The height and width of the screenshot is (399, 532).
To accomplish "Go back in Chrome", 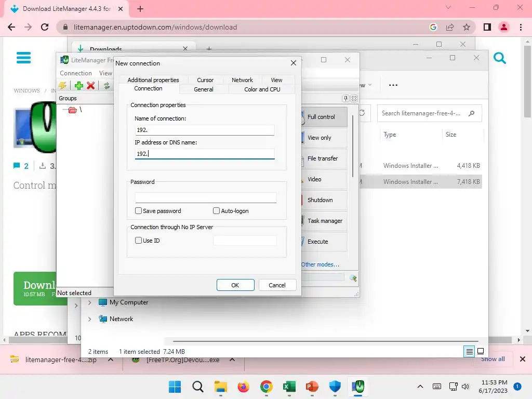I will click(x=11, y=27).
